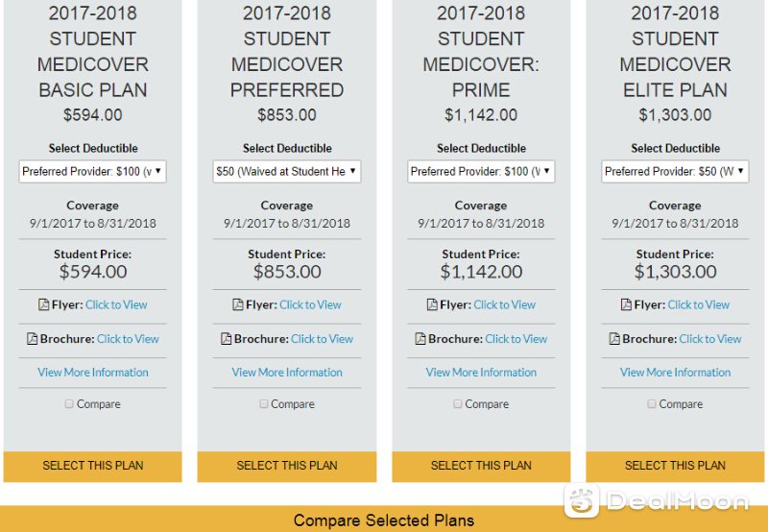
Task: Click the PDF icon beside Preferred plan Flyer
Action: pos(237,304)
